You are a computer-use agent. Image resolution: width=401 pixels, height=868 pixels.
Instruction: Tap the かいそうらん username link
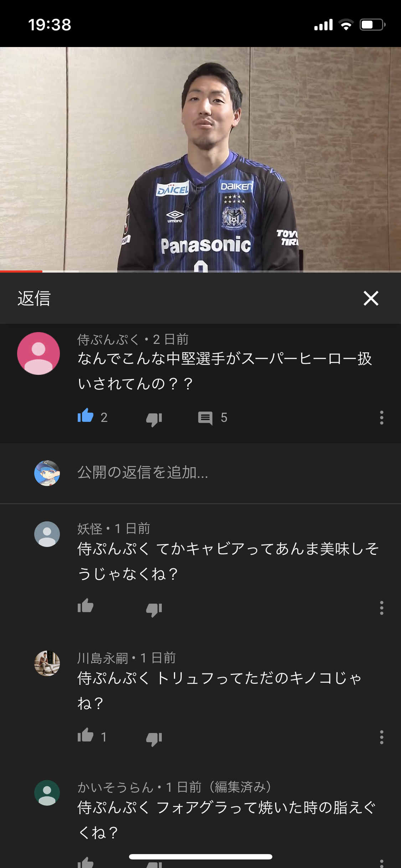(115, 787)
